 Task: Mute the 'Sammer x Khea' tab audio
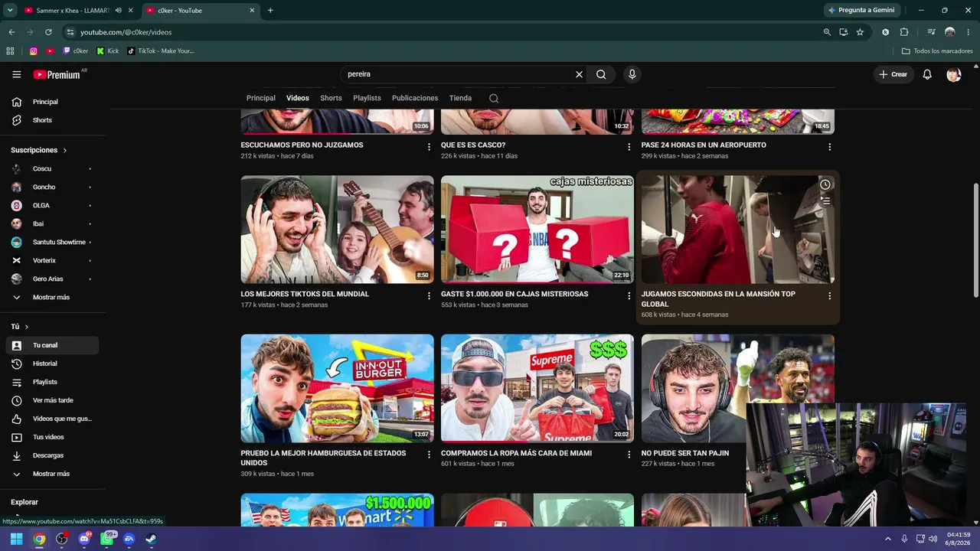[x=118, y=10]
